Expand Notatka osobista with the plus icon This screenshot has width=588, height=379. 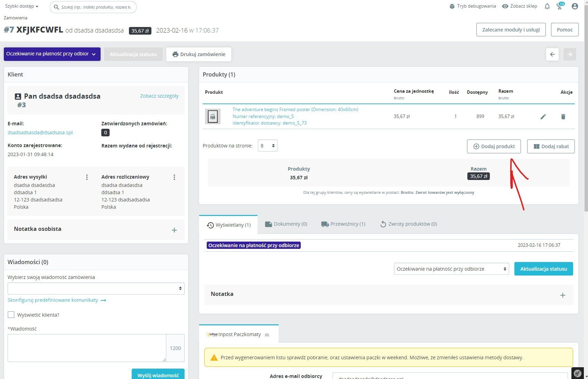[x=174, y=230]
